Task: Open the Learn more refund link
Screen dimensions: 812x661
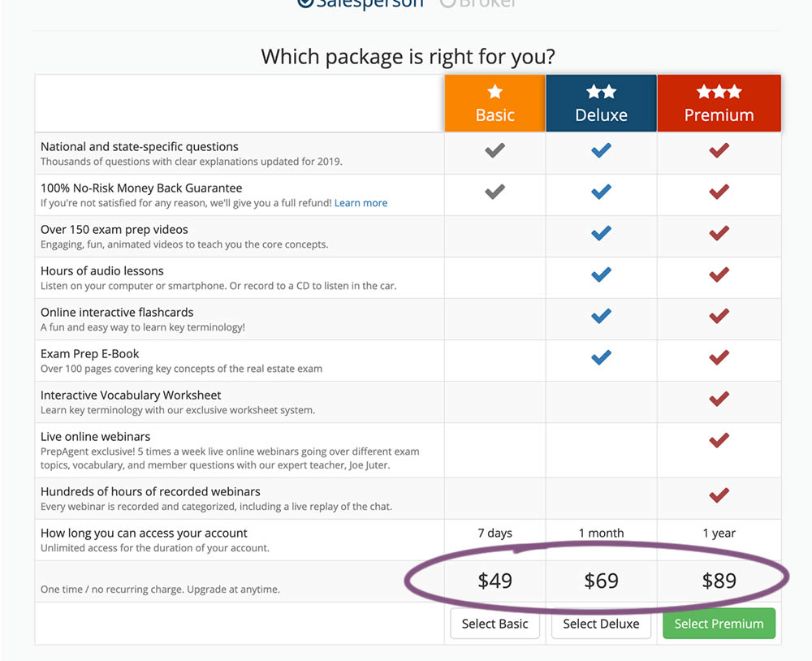Action: [361, 203]
